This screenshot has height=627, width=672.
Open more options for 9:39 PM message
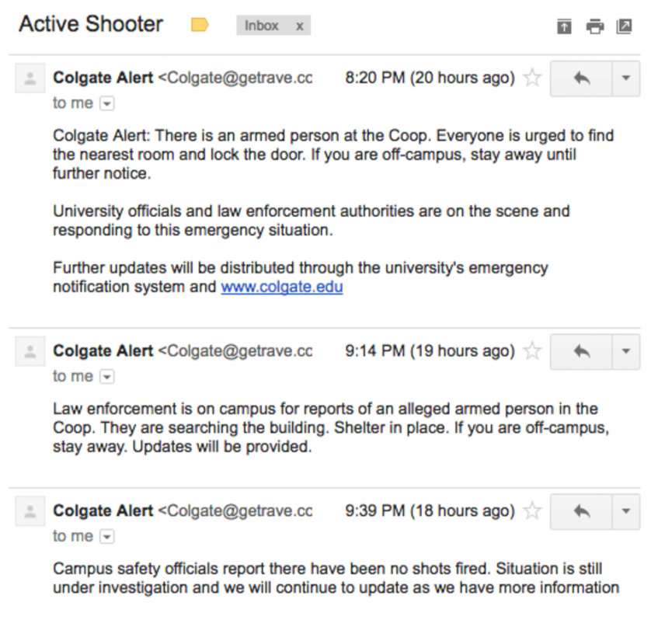(626, 511)
